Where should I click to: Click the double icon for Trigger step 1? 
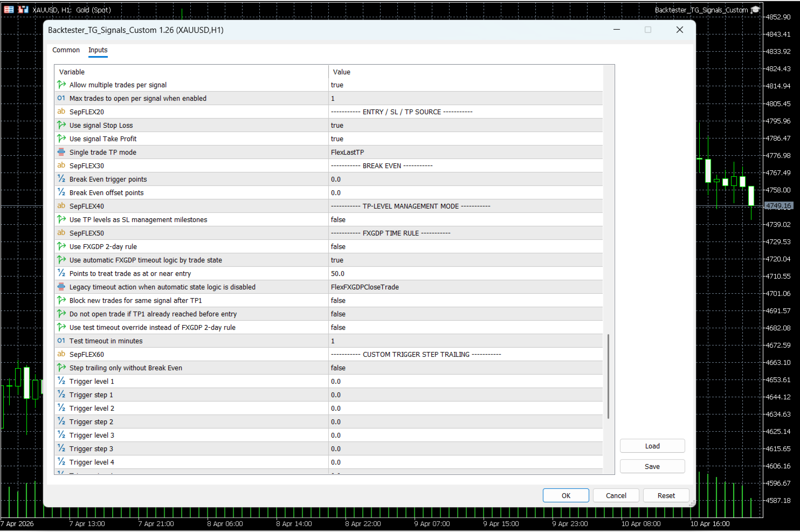[61, 395]
